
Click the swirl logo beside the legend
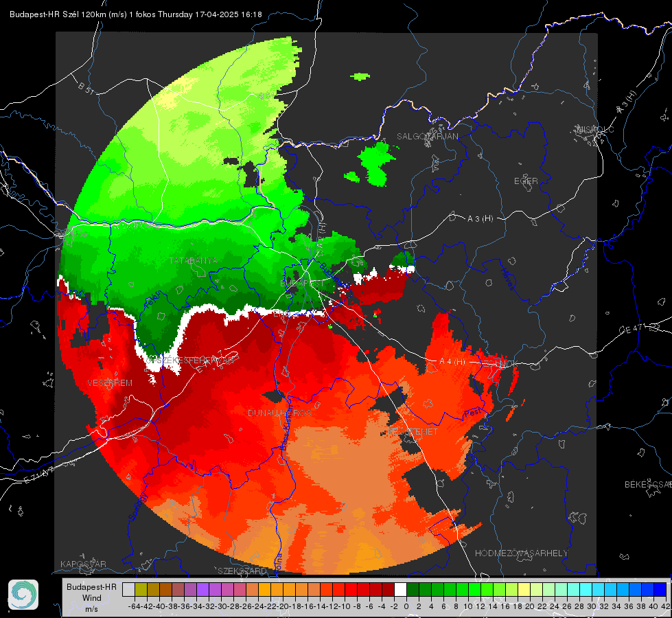[23, 595]
